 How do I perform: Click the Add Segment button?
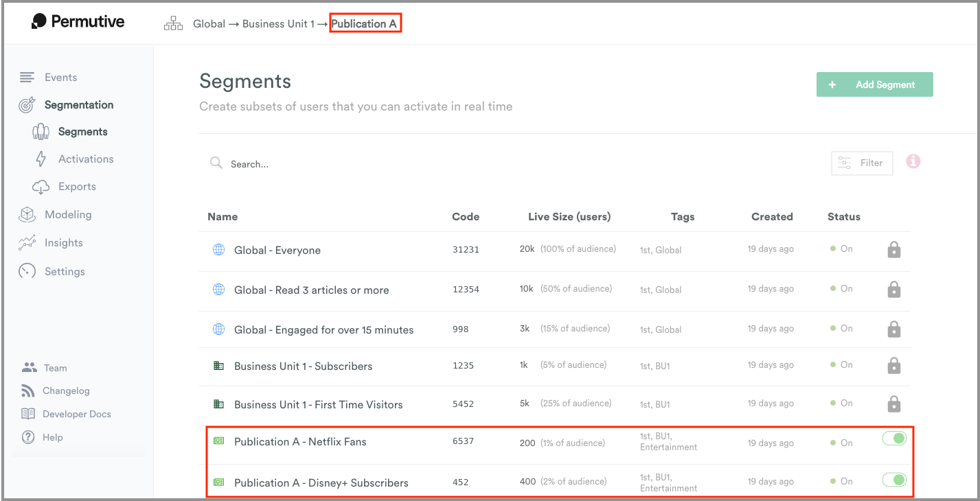point(874,84)
